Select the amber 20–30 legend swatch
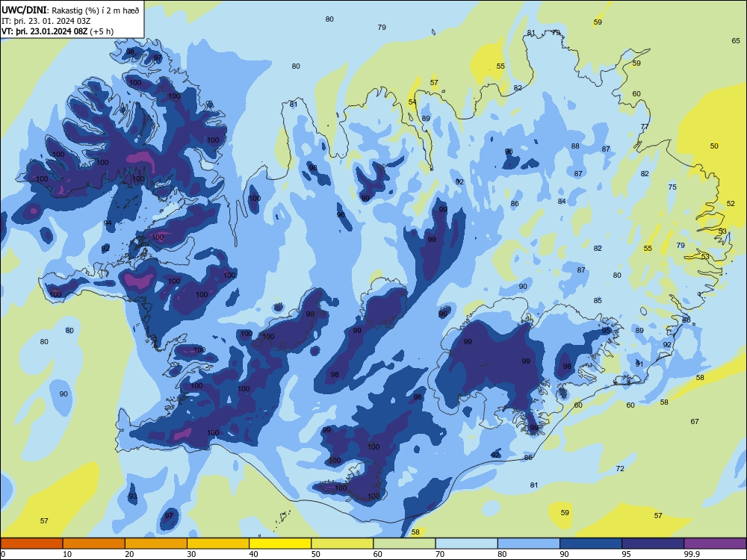Screen dimensions: 747x560 156,544
